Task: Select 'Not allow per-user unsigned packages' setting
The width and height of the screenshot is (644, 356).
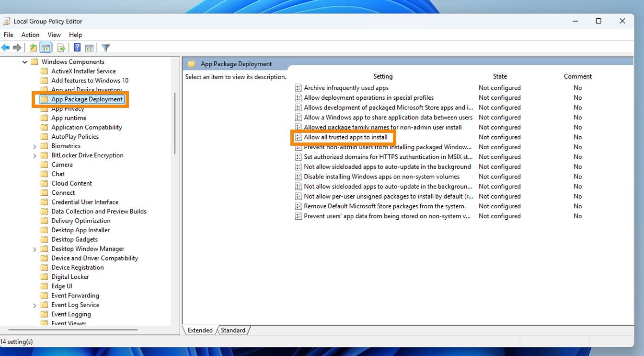Action: [389, 196]
